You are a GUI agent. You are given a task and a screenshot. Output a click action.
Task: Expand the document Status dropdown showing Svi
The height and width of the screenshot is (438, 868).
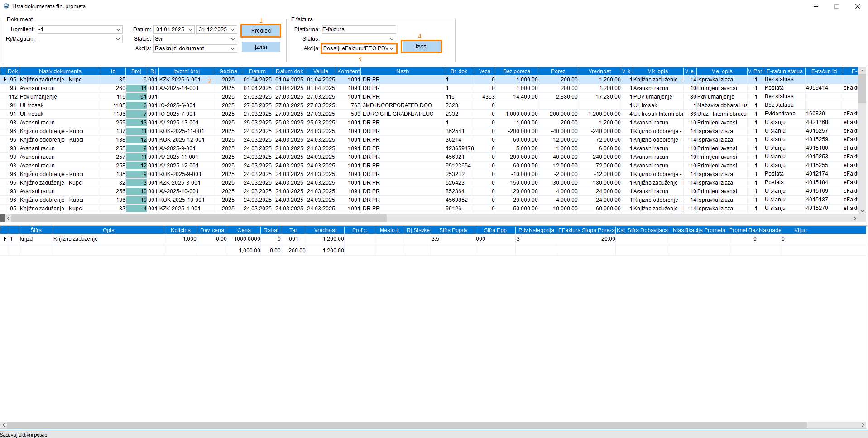click(233, 39)
